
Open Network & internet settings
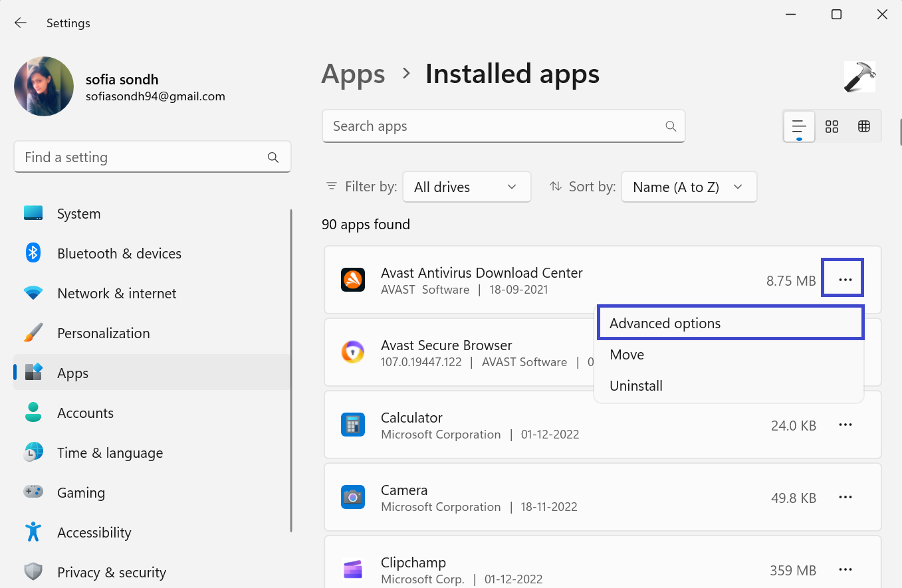pyautogui.click(x=117, y=294)
